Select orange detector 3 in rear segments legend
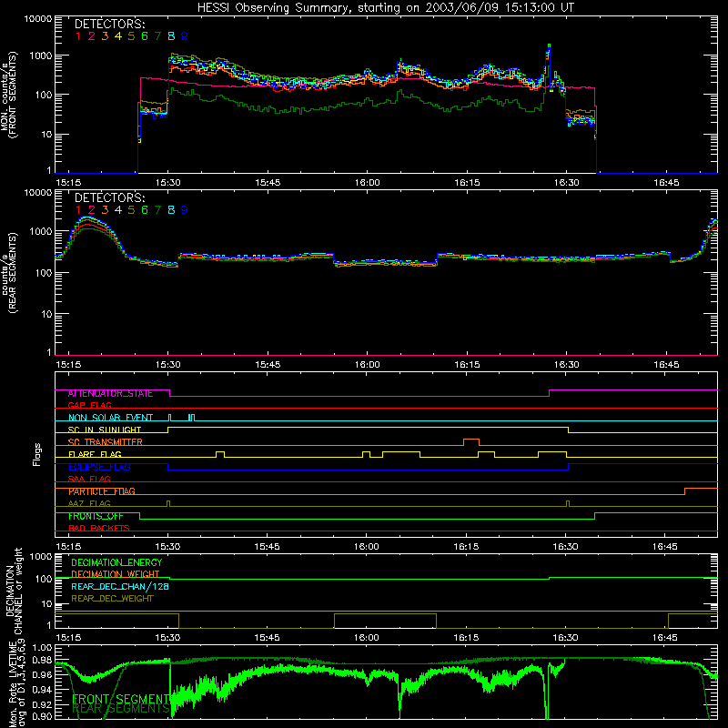This screenshot has height=728, width=728. coord(105,210)
